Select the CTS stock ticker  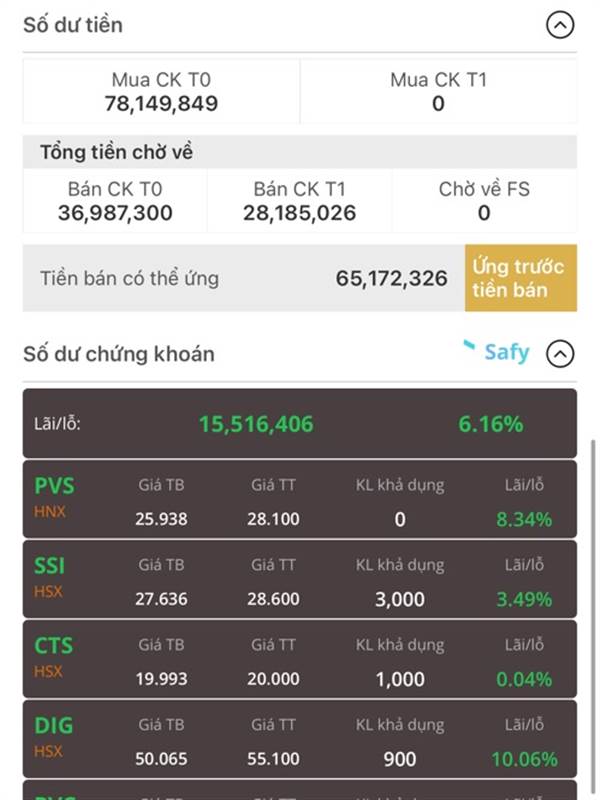[x=54, y=646]
